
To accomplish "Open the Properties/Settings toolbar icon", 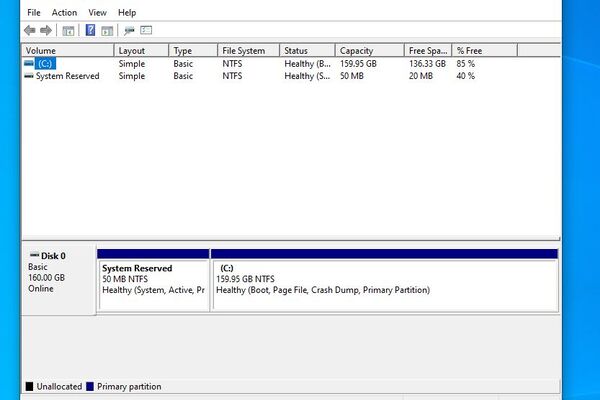I will (x=146, y=30).
